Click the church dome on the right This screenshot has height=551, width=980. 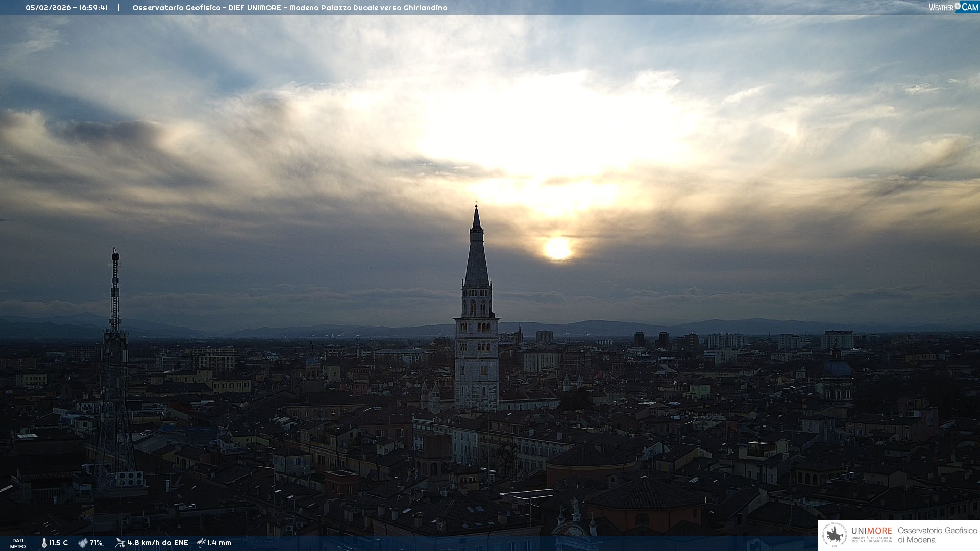click(x=837, y=367)
